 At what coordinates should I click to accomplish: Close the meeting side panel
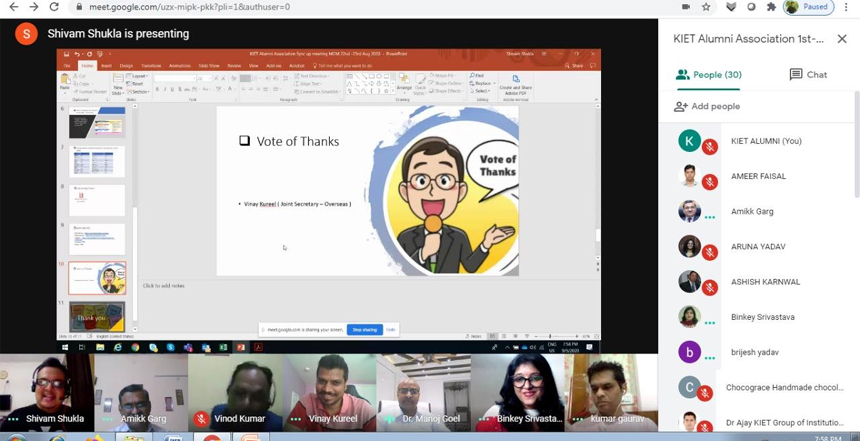point(842,39)
